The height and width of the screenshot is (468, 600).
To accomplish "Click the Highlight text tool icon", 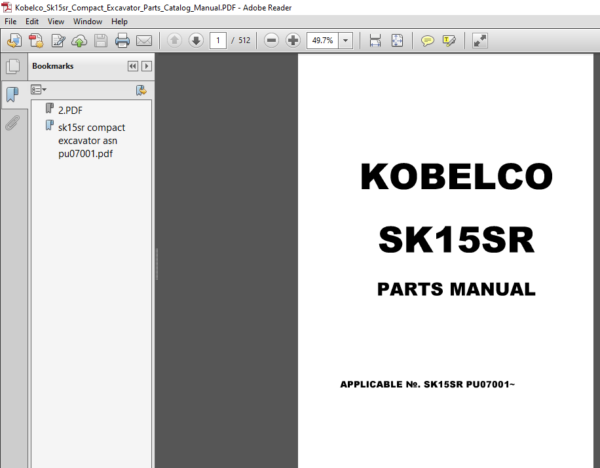I will pyautogui.click(x=449, y=41).
